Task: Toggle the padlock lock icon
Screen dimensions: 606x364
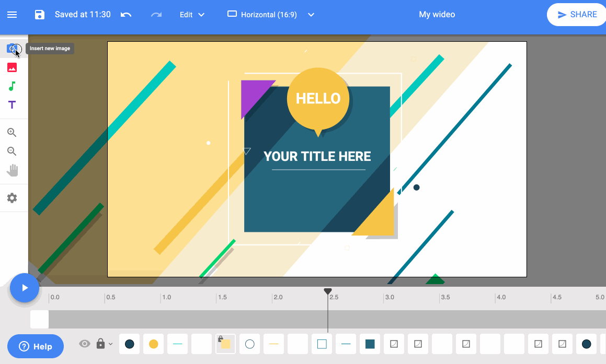Action: coord(100,344)
